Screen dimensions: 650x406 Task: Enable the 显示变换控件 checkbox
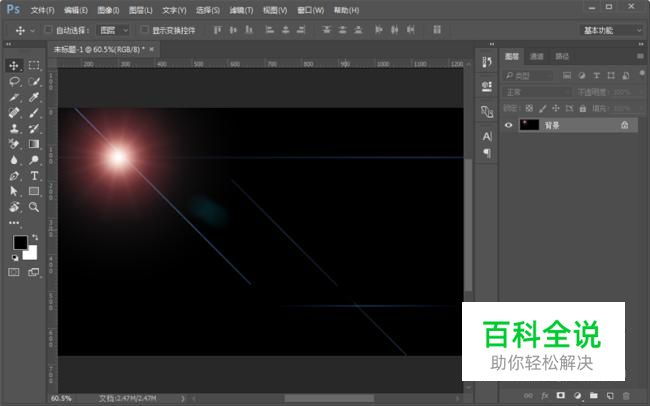(x=144, y=29)
